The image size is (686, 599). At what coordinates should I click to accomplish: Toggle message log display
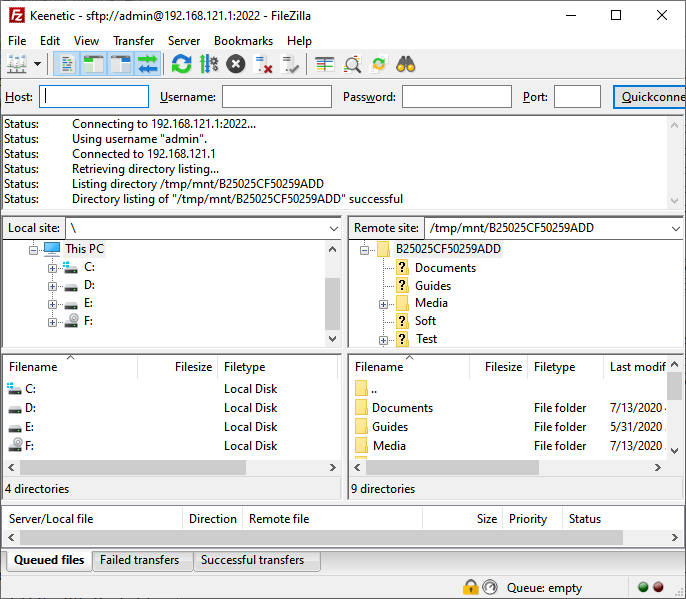(x=67, y=64)
